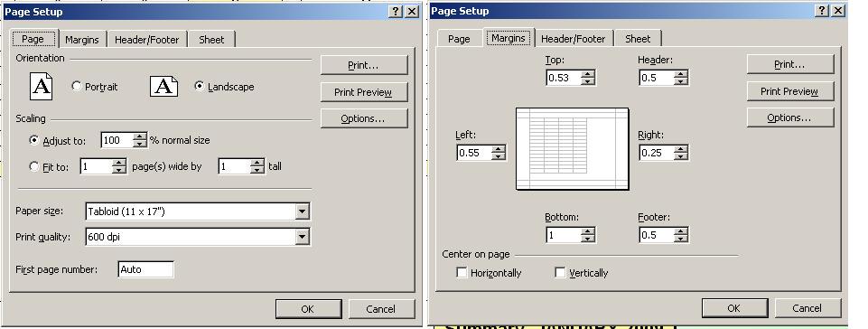
Task: Choose the 'Adjust to' scaling radio option
Action: pos(34,140)
